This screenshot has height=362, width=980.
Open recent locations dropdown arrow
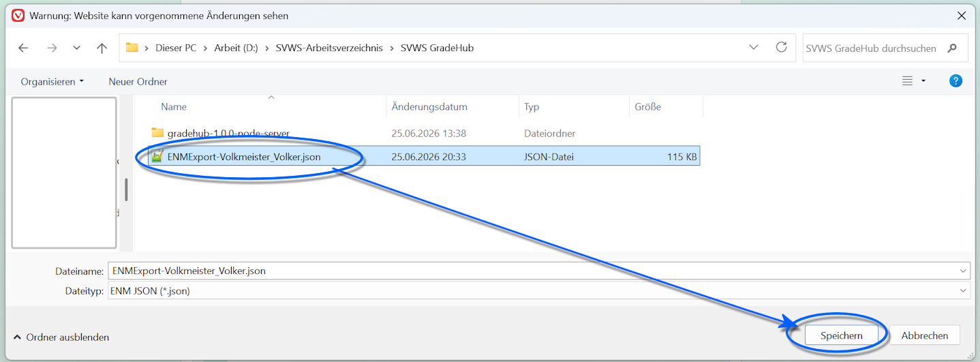point(76,48)
